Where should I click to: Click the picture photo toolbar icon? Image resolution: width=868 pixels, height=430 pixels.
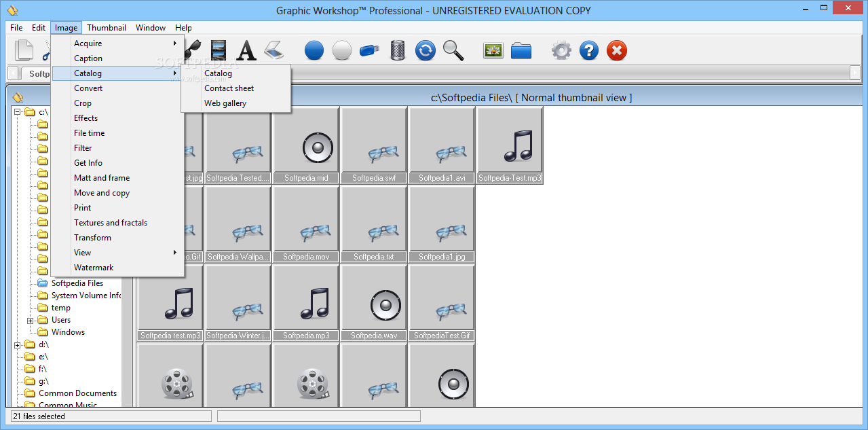493,50
